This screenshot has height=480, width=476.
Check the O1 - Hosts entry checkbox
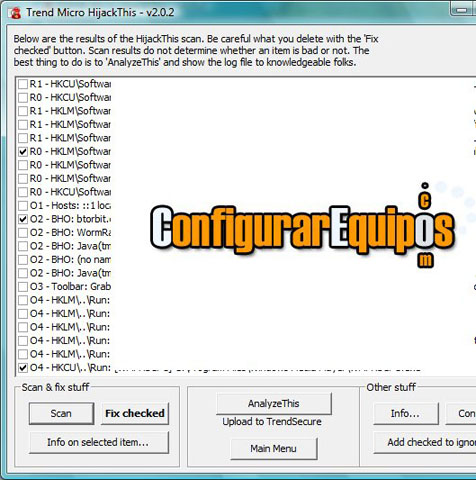pyautogui.click(x=23, y=205)
